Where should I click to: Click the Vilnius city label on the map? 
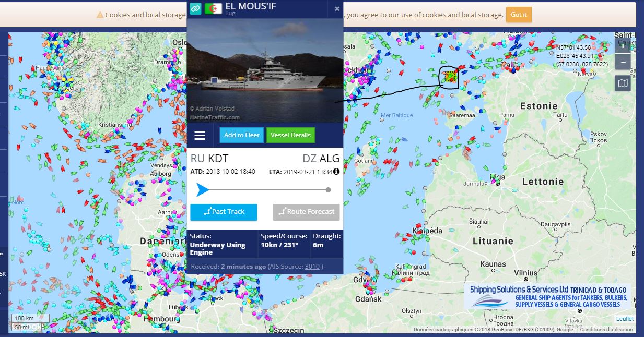pyautogui.click(x=525, y=273)
